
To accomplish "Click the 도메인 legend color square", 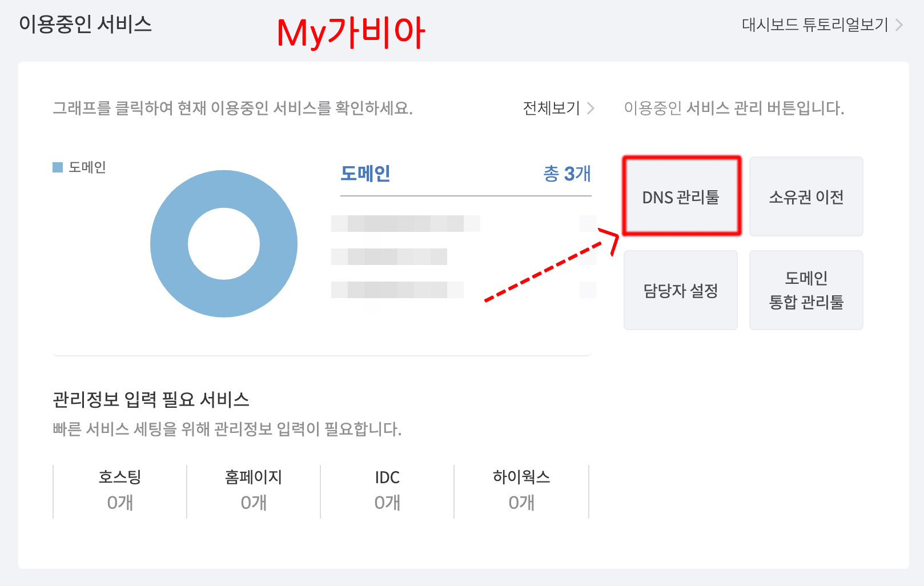I will click(x=58, y=167).
